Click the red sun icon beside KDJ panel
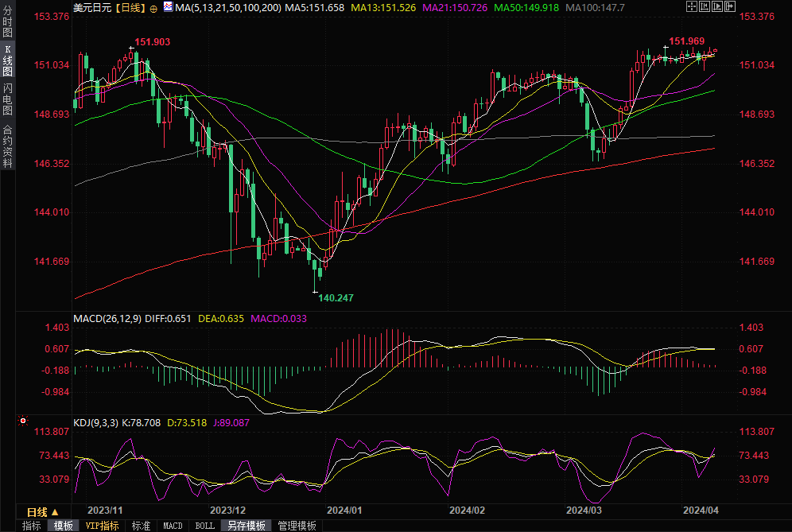Screen dimensions: 792x532 (23, 421)
